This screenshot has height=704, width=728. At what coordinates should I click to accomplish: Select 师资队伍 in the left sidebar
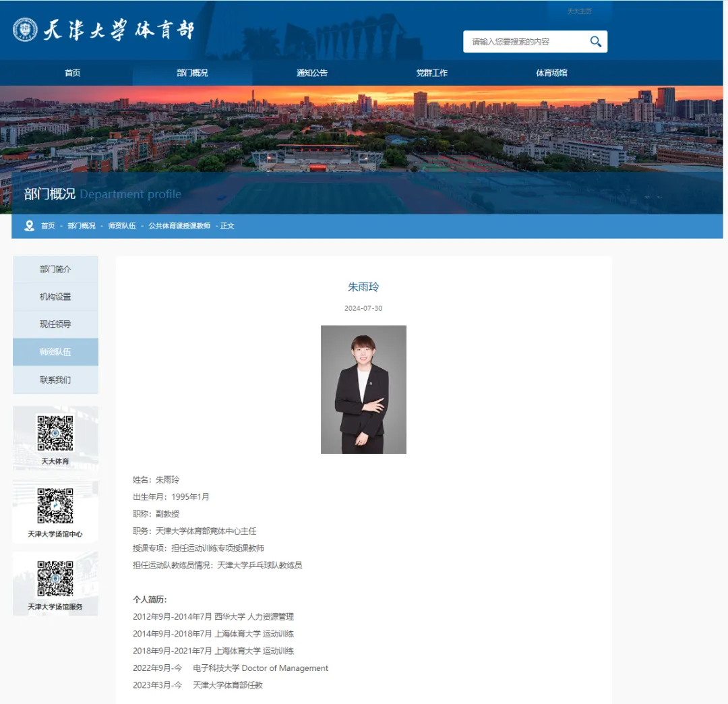(x=55, y=351)
